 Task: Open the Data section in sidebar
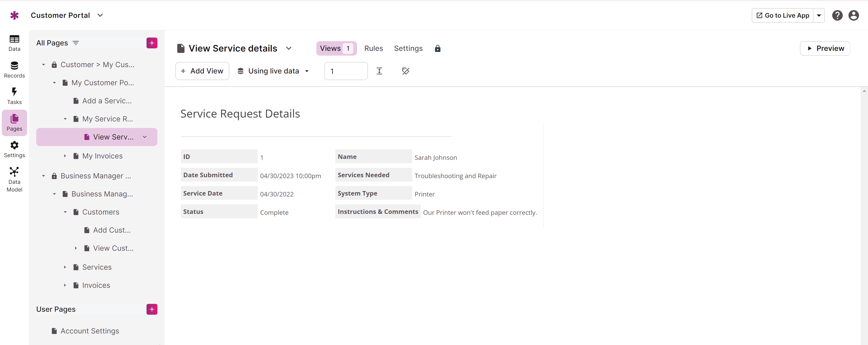tap(14, 43)
